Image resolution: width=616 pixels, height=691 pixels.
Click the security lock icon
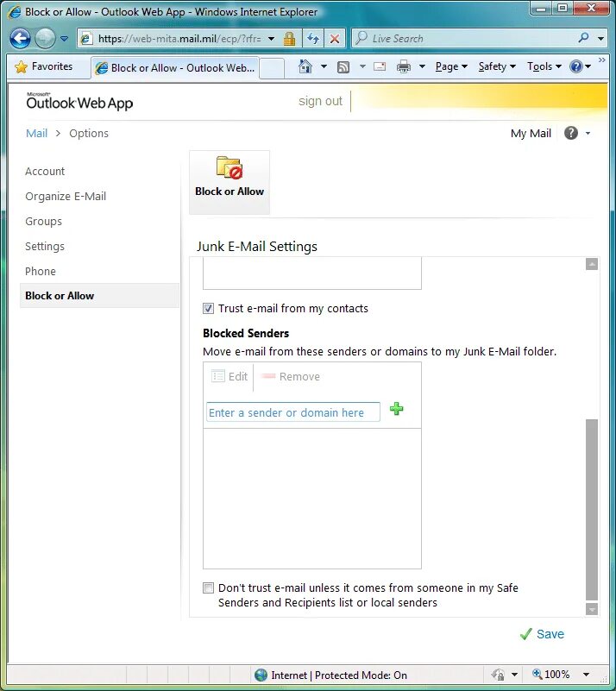pos(290,39)
